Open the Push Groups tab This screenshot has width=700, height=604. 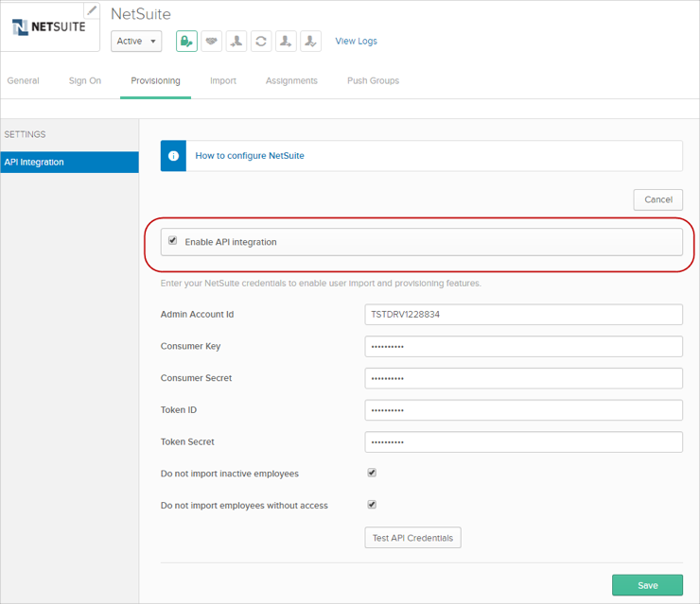tap(373, 81)
